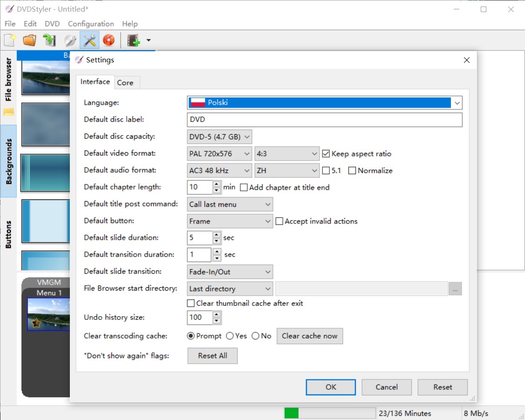
Task: Click the Reset All button
Action: (x=212, y=356)
